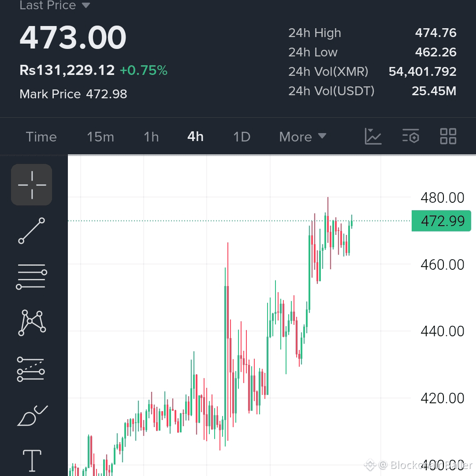Select the Fibonacci retracement tool
Viewport: 476px width, 476px height.
pyautogui.click(x=31, y=369)
